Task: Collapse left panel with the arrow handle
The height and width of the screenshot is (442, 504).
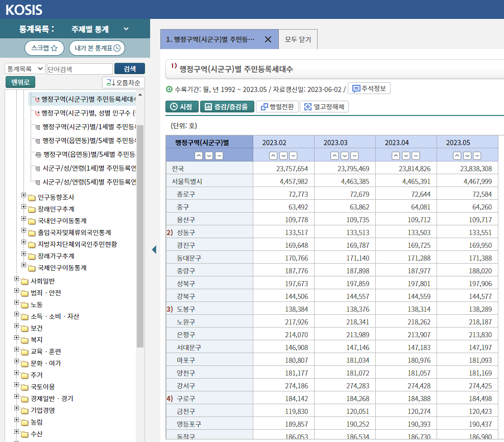Action: click(154, 250)
